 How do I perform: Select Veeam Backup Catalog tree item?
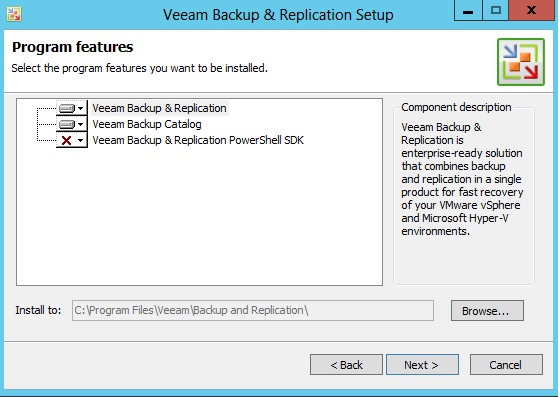[147, 124]
